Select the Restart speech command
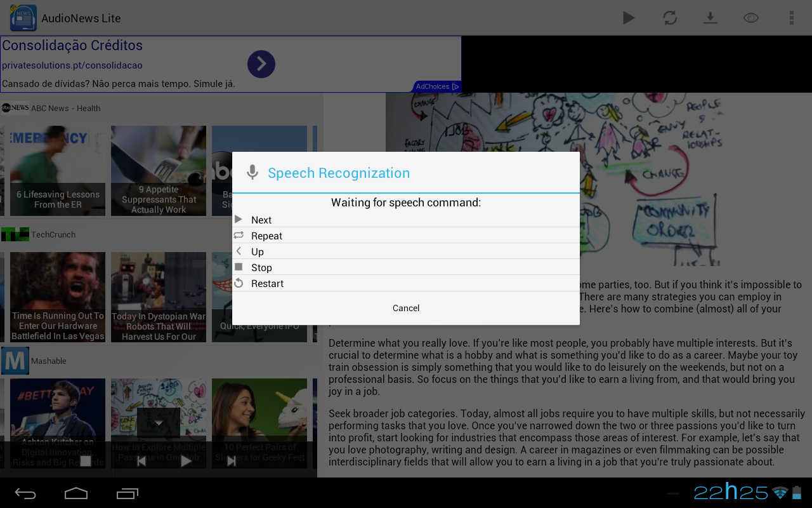Image resolution: width=812 pixels, height=508 pixels. tap(406, 283)
